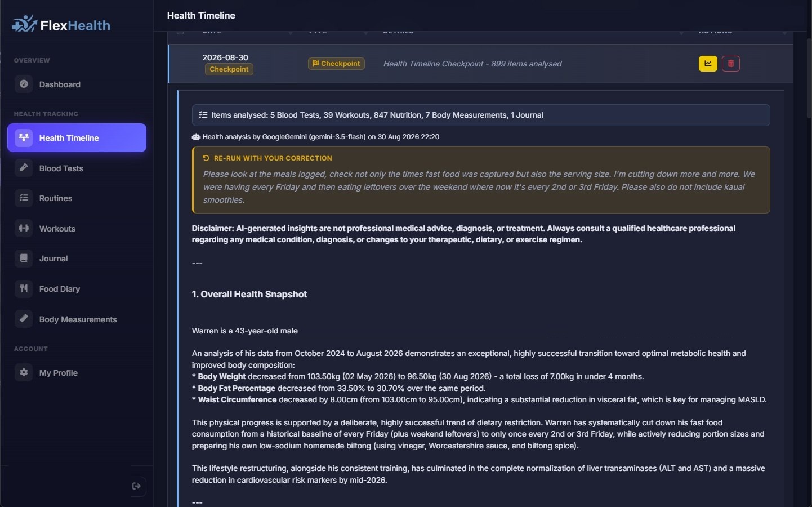Screen dimensions: 812x507
Task: Click 'Warren is a 43-year-old male' text
Action: coord(245,331)
